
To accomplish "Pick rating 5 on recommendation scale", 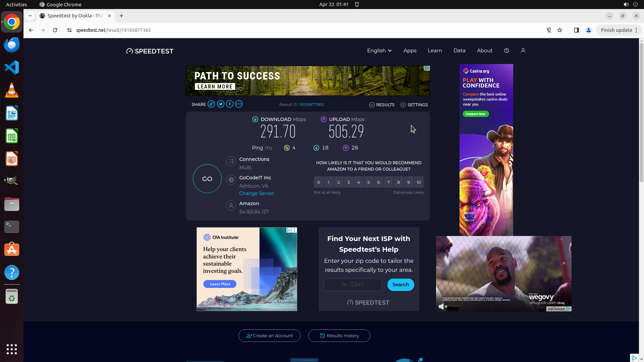I will click(369, 182).
